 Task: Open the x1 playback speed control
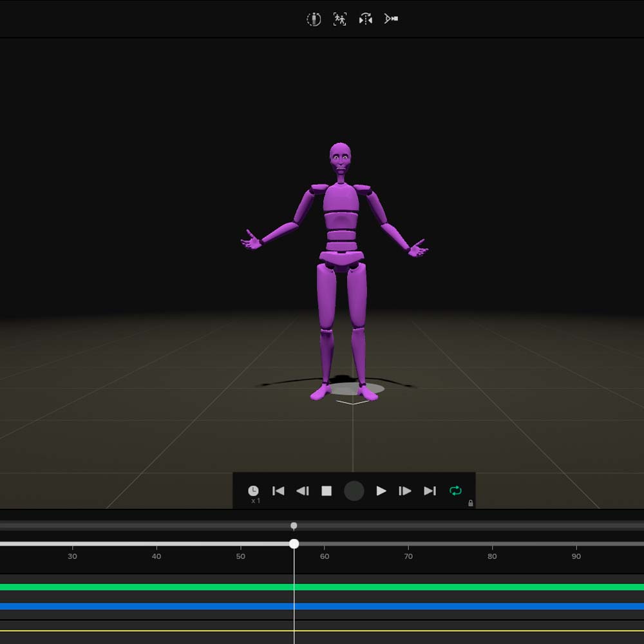253,491
